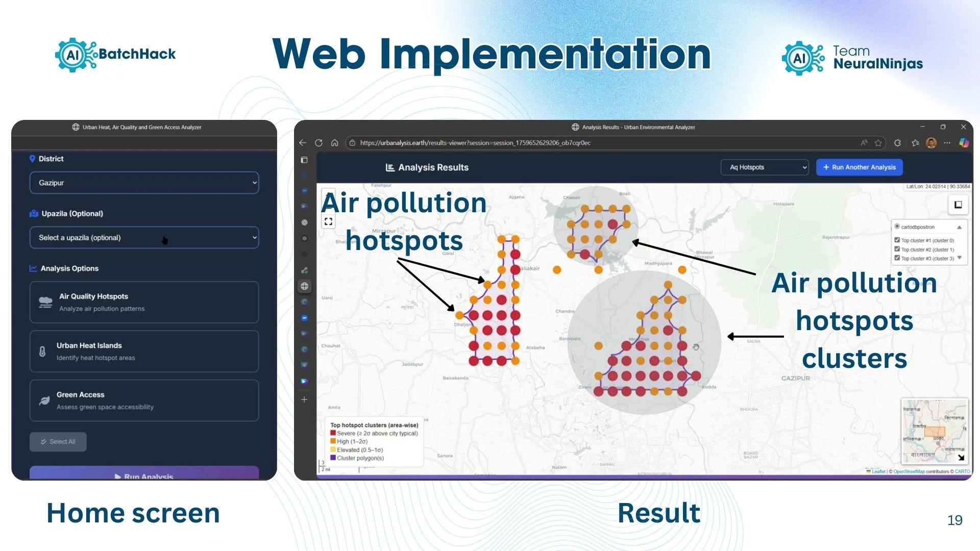Choose Air Quality Hotspots option
The height and width of the screenshot is (551, 980).
click(x=144, y=302)
